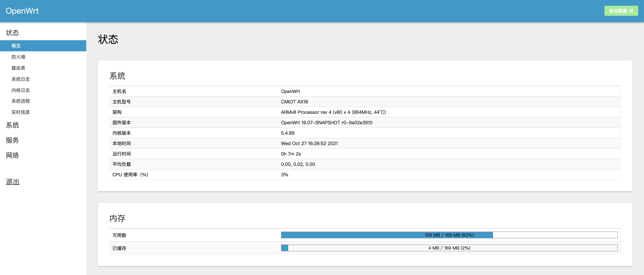Click the 退出 logout link
The width and height of the screenshot is (644, 275).
click(13, 182)
